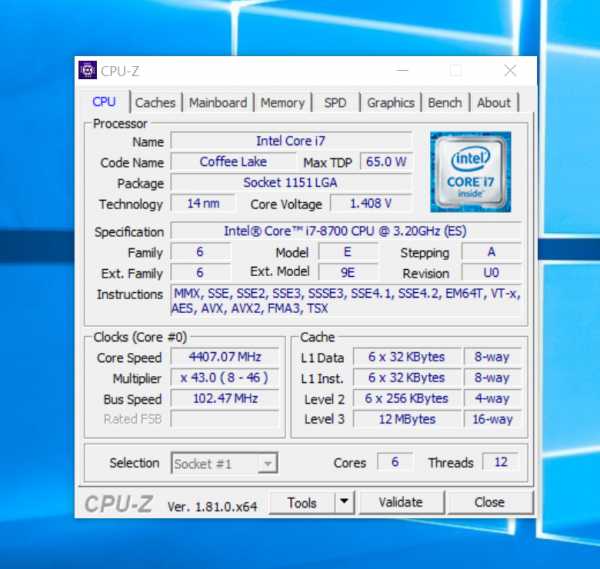
Task: Click the Ext. Model value 9E
Action: click(x=347, y=272)
